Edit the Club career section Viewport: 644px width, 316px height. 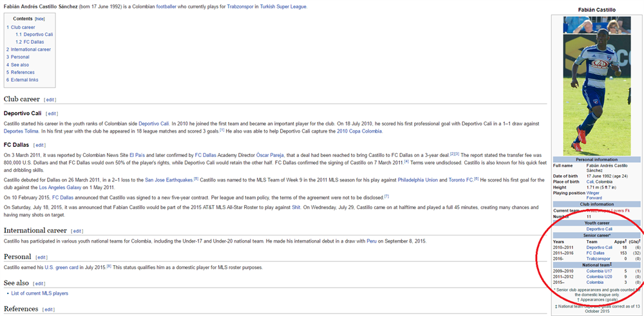(50, 100)
